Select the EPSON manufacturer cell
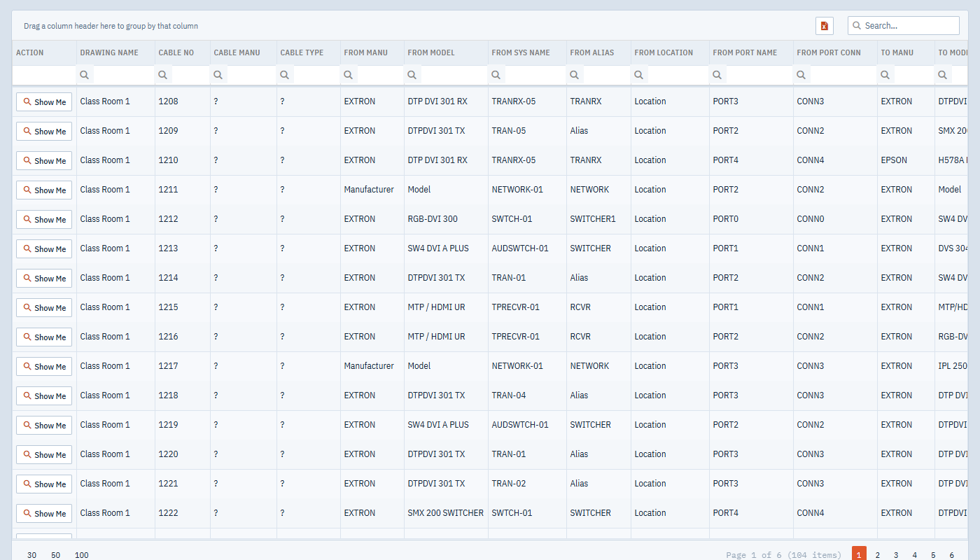Screen dimensions: 980x560 click(x=906, y=160)
